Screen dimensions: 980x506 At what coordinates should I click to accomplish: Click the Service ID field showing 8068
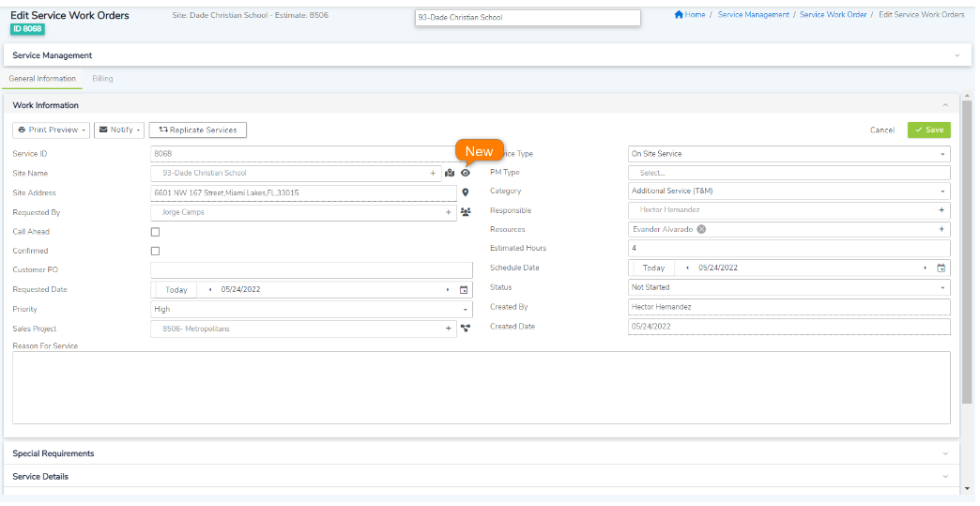pos(312,154)
